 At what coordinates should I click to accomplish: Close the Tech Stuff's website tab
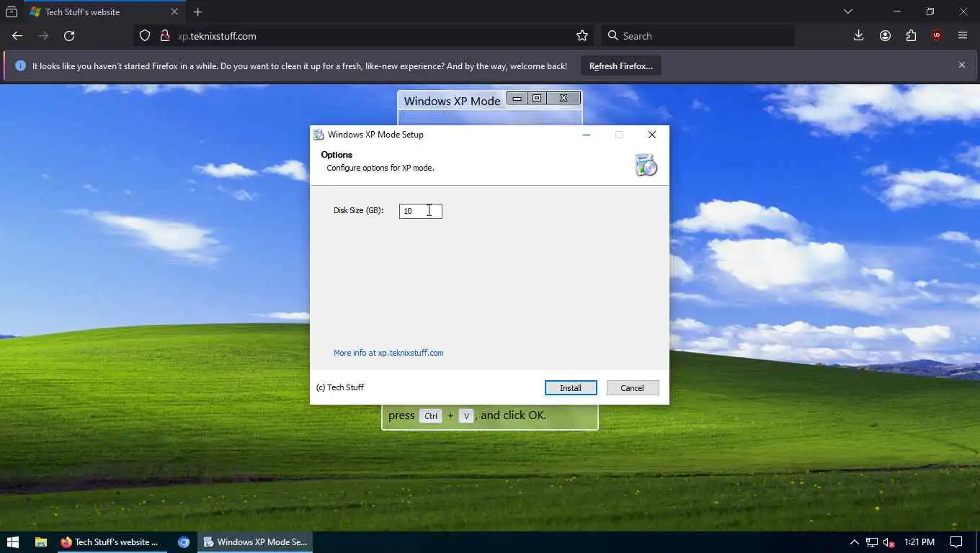tap(174, 12)
